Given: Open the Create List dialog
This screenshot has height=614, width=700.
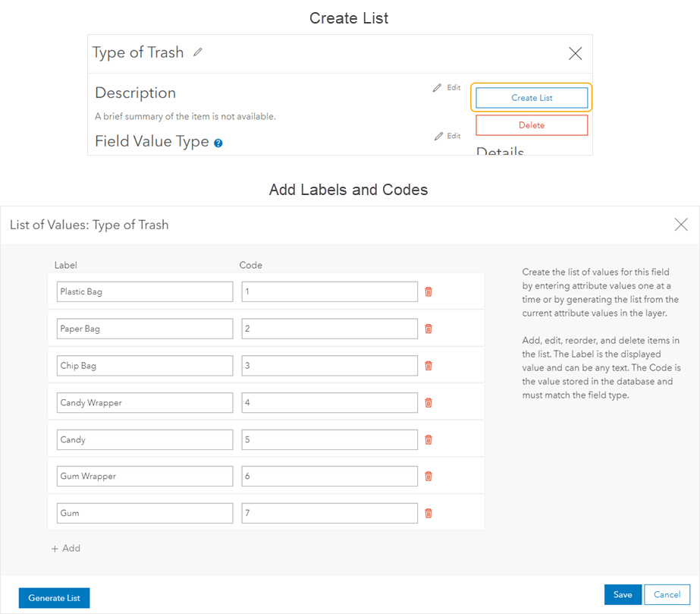Looking at the screenshot, I should click(x=531, y=98).
